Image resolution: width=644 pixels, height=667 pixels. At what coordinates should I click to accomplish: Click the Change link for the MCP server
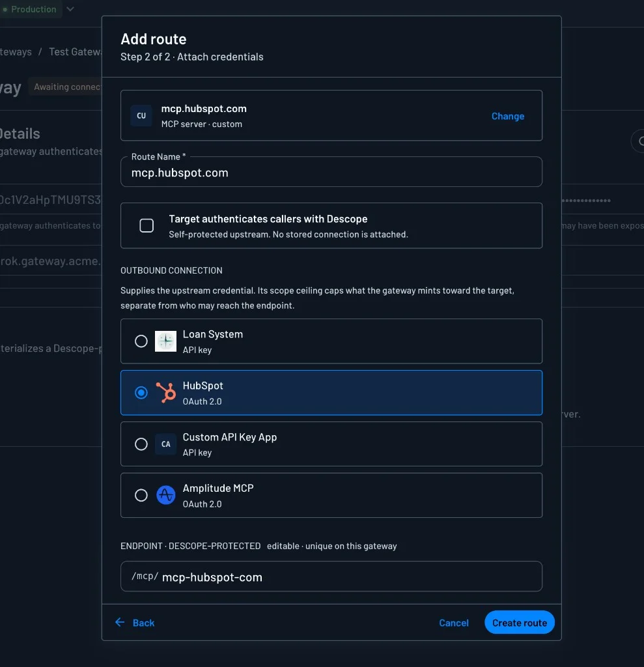pyautogui.click(x=507, y=116)
